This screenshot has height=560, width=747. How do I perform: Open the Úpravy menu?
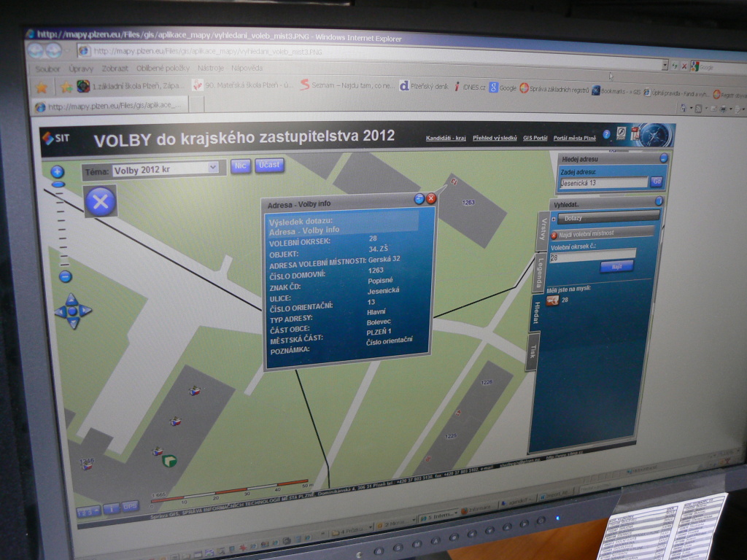pyautogui.click(x=80, y=69)
